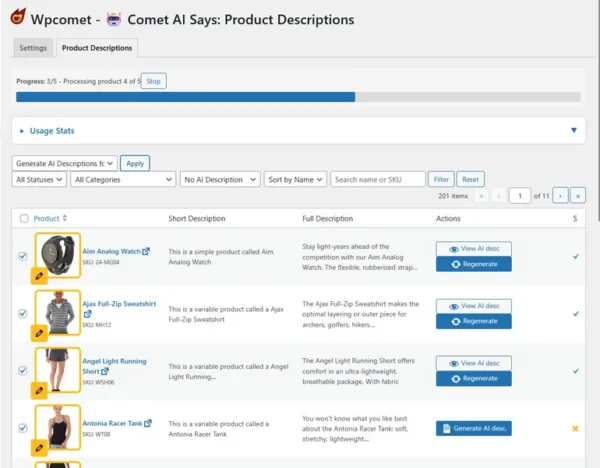The image size is (600, 468).
Task: Open the All Categories filter dropdown
Action: (123, 180)
